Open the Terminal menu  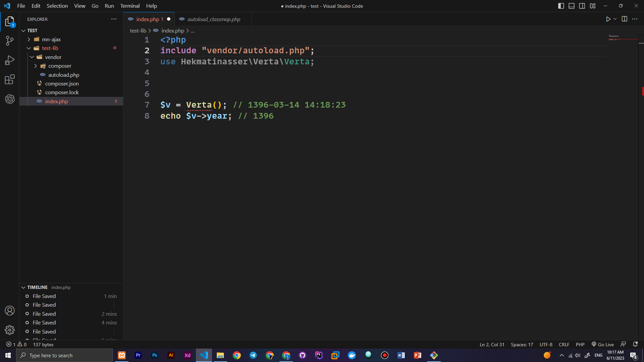tap(130, 6)
